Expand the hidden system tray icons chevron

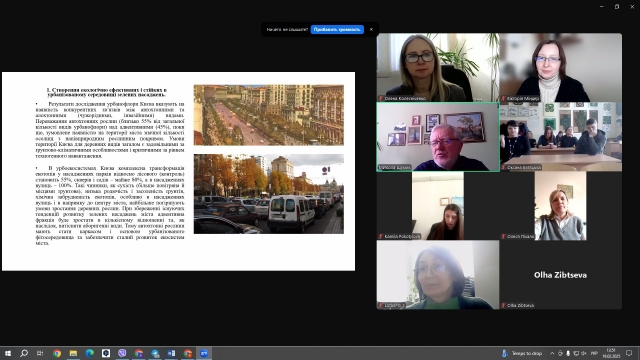click(552, 353)
